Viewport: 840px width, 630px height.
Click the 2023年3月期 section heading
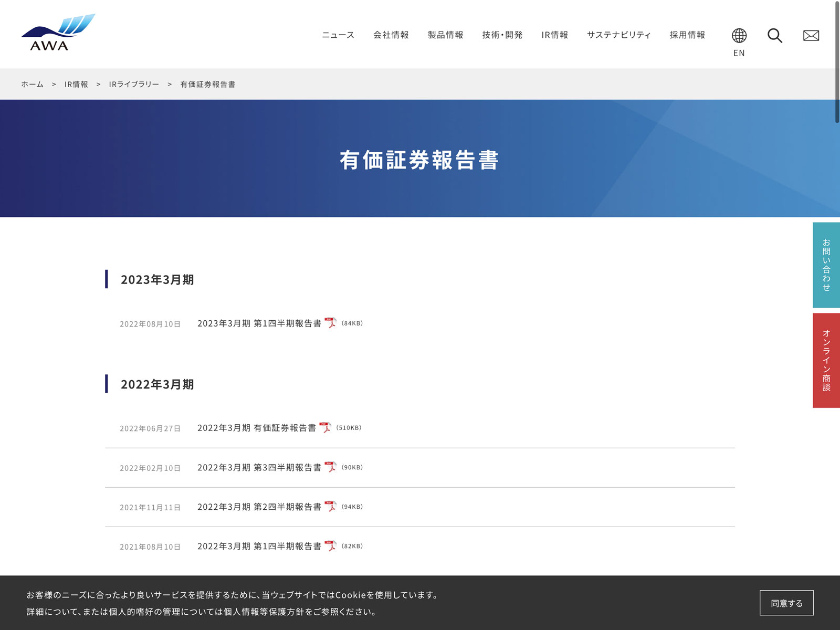coord(157,279)
